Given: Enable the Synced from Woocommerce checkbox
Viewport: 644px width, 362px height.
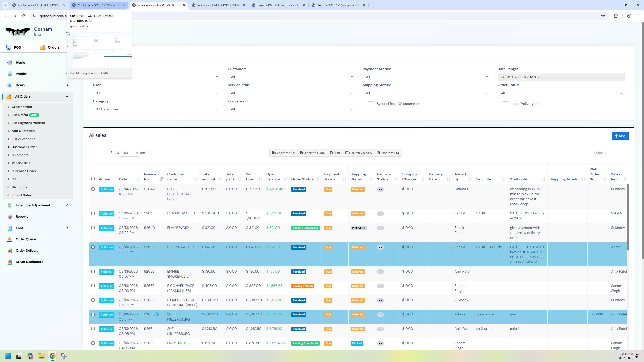Looking at the screenshot, I should [x=370, y=104].
